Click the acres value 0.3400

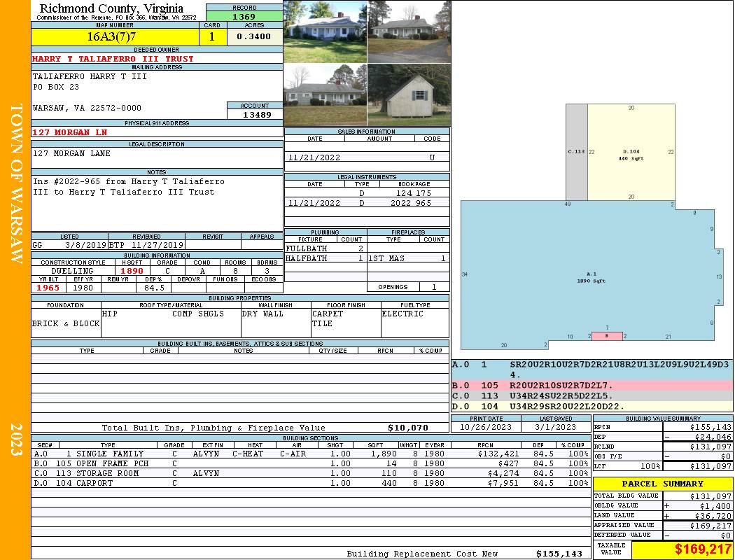click(254, 36)
